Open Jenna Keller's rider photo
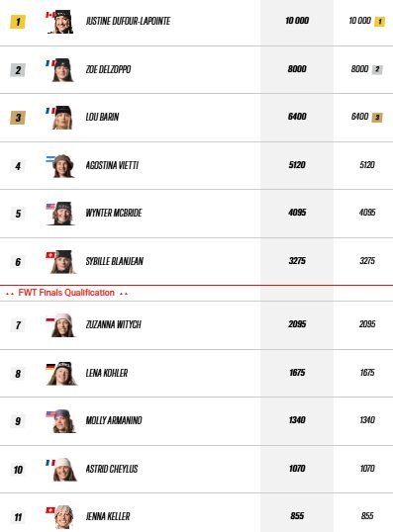 pos(60,517)
